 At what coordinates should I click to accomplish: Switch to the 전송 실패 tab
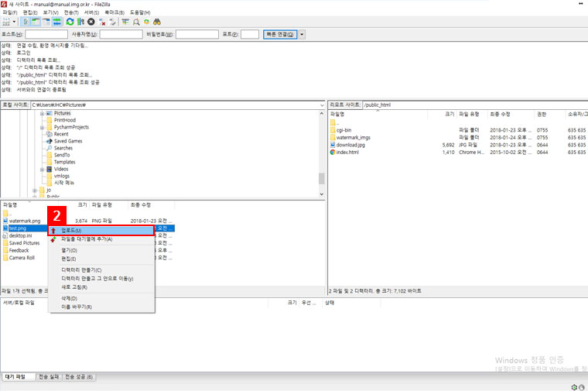coord(50,377)
